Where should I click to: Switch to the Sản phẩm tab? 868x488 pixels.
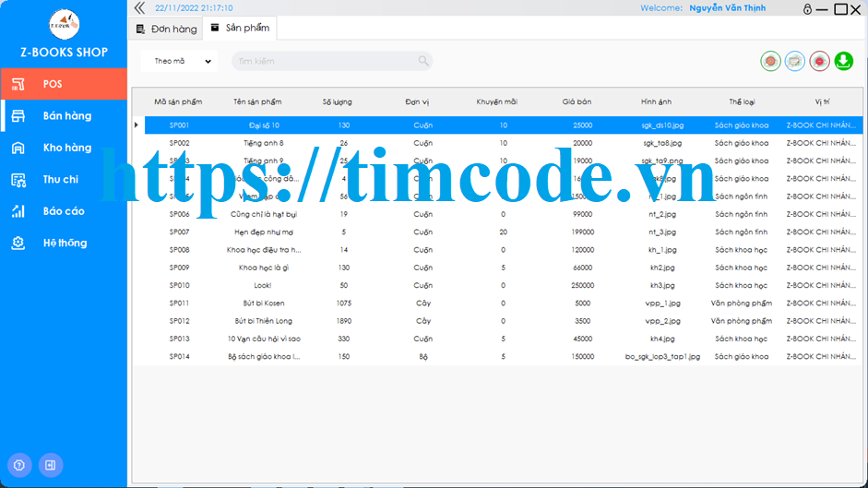coord(240,28)
